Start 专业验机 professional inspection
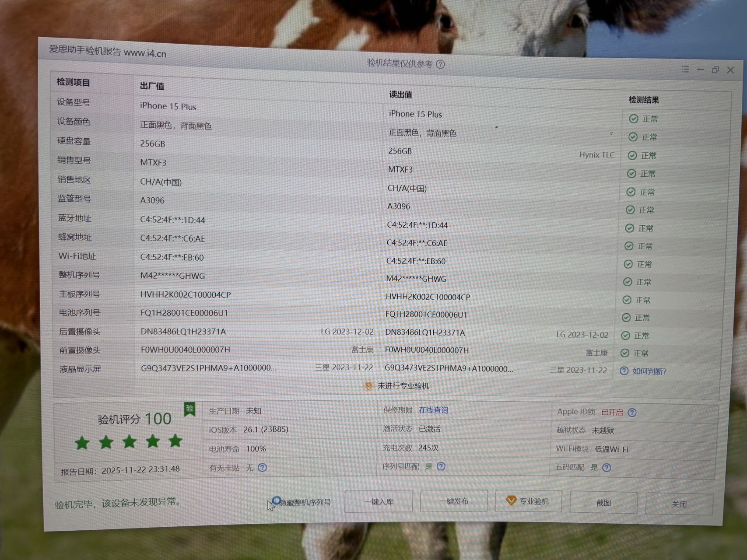This screenshot has height=560, width=747. pyautogui.click(x=528, y=501)
